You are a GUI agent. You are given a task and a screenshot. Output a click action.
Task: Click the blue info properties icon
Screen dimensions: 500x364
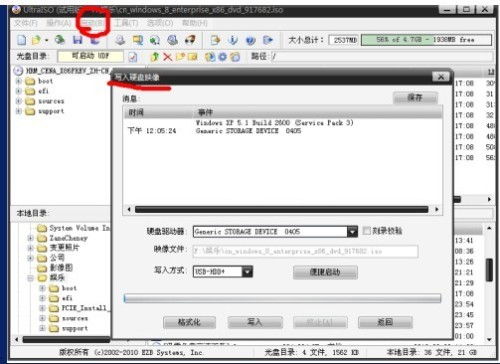click(x=233, y=40)
